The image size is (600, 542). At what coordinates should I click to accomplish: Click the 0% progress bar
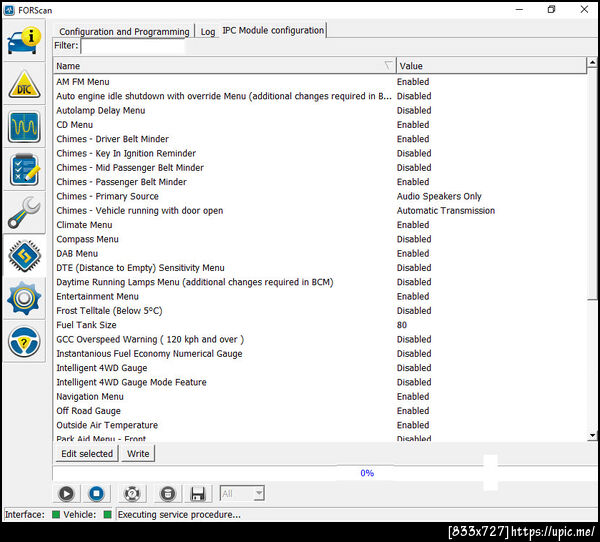pos(325,473)
